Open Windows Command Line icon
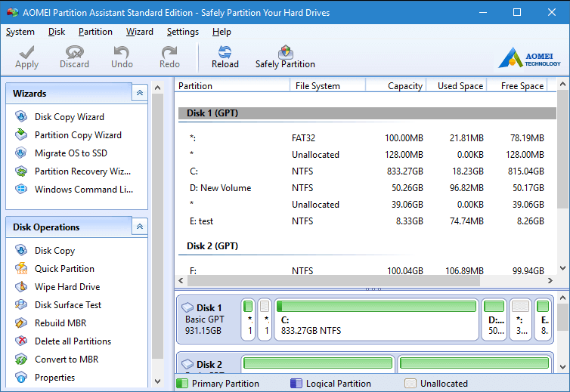This screenshot has height=392, width=570. pyautogui.click(x=21, y=190)
